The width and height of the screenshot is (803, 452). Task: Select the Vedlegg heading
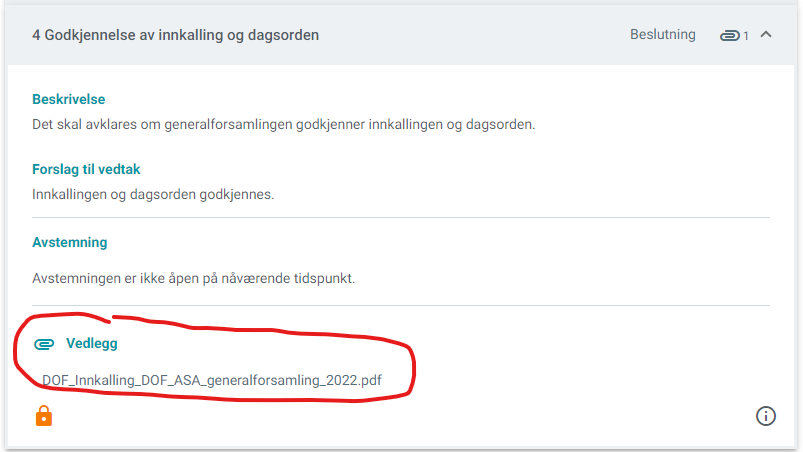coord(92,343)
